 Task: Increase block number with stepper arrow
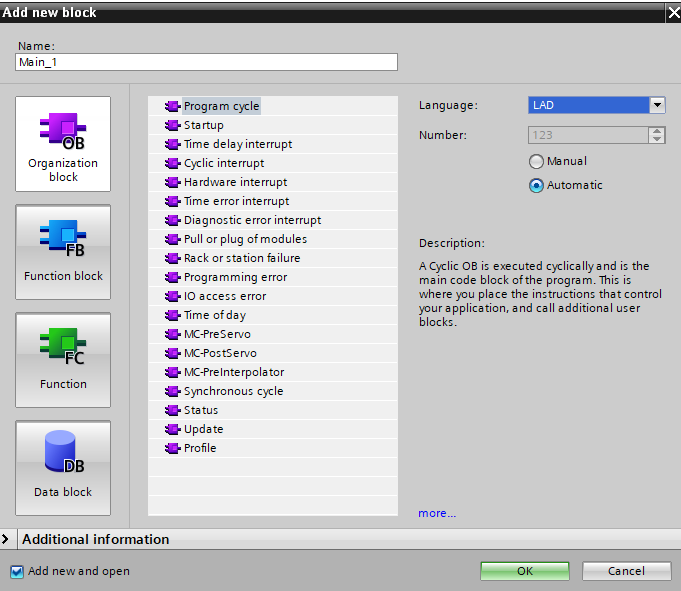[657, 130]
